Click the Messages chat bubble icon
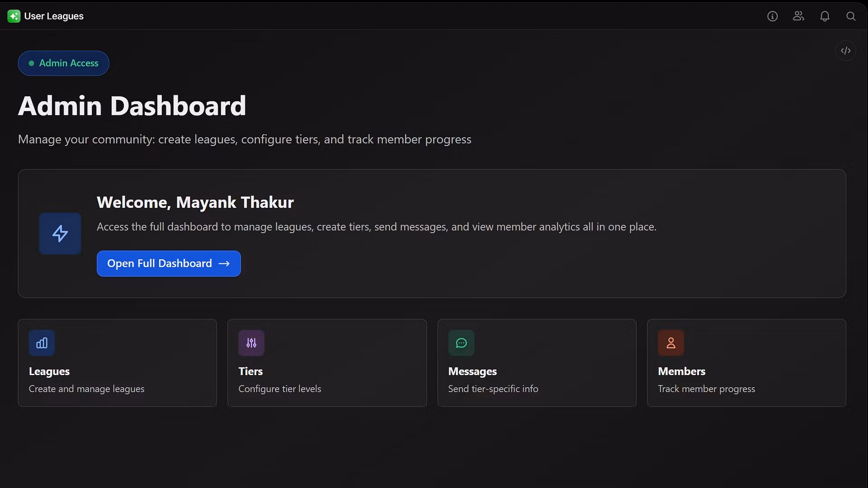This screenshot has width=868, height=488. point(461,343)
